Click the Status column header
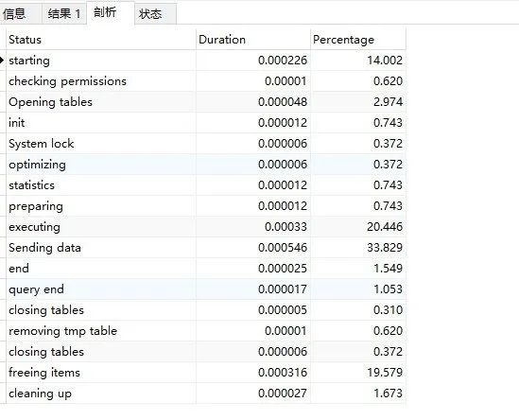 point(101,40)
